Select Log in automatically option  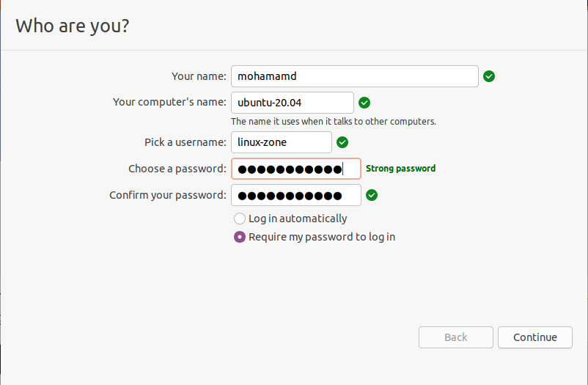(240, 219)
